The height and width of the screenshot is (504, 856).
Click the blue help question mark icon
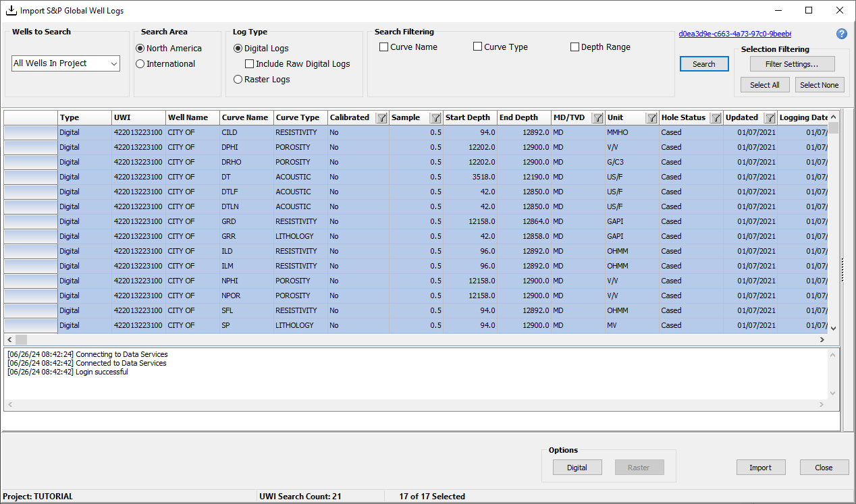coord(841,34)
